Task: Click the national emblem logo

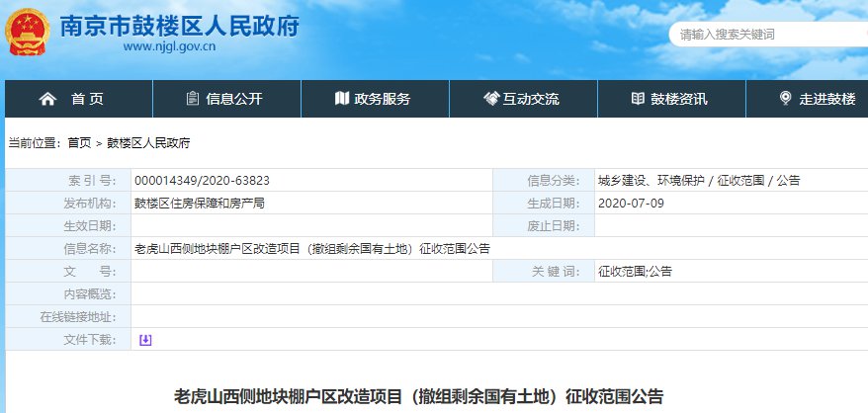Action: point(28,36)
